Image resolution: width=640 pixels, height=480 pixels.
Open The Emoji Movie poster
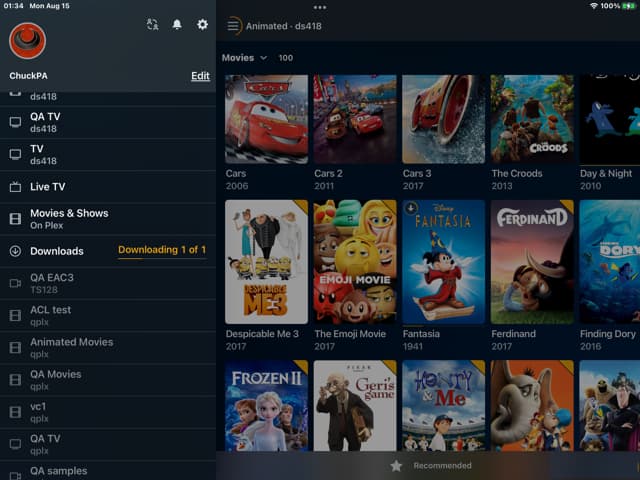[355, 262]
